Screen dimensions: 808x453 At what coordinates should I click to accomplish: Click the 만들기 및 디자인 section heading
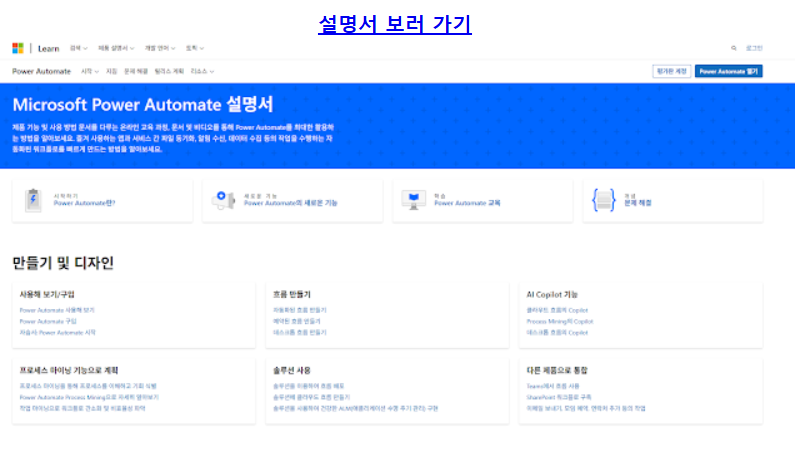click(x=63, y=263)
